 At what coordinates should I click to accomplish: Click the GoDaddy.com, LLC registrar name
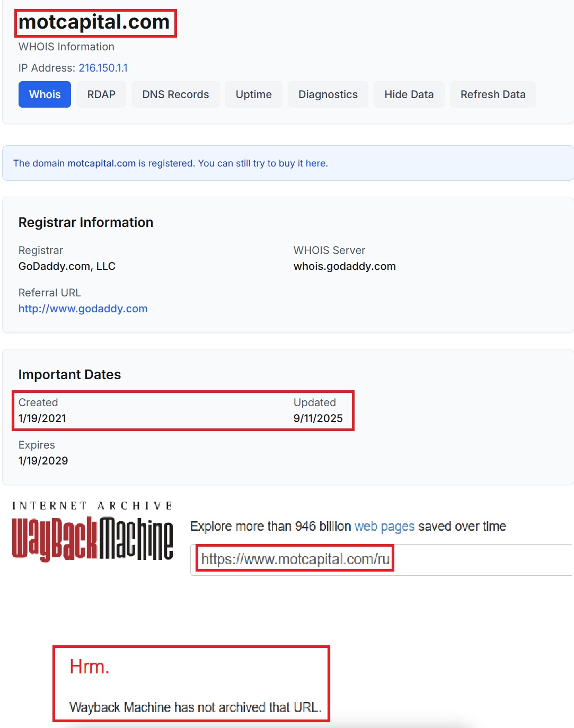tap(67, 266)
